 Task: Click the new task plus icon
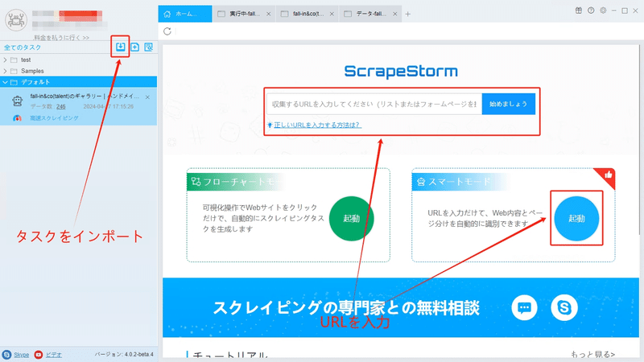tap(134, 47)
